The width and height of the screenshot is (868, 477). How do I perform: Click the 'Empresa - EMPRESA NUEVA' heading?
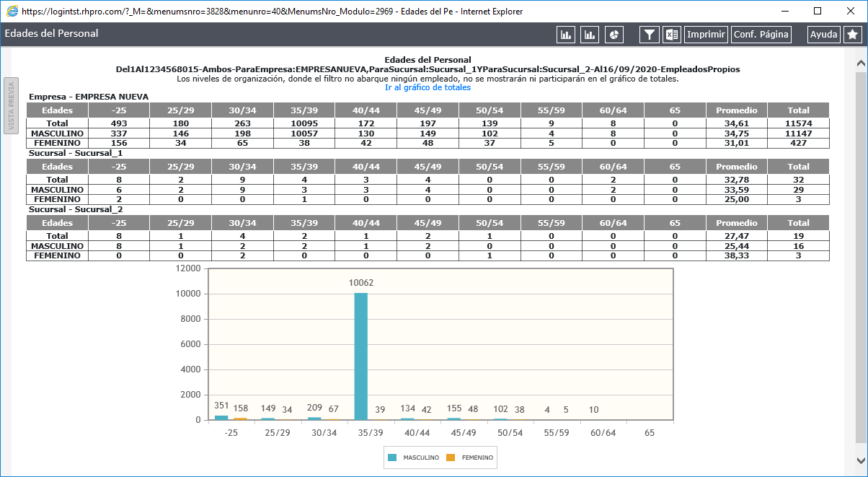click(x=89, y=97)
